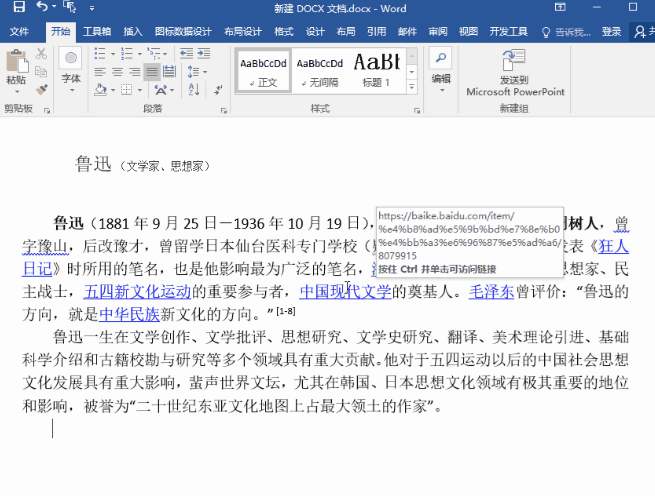Open the shading color dropdown arrow
This screenshot has height=496, width=655.
coord(113,90)
